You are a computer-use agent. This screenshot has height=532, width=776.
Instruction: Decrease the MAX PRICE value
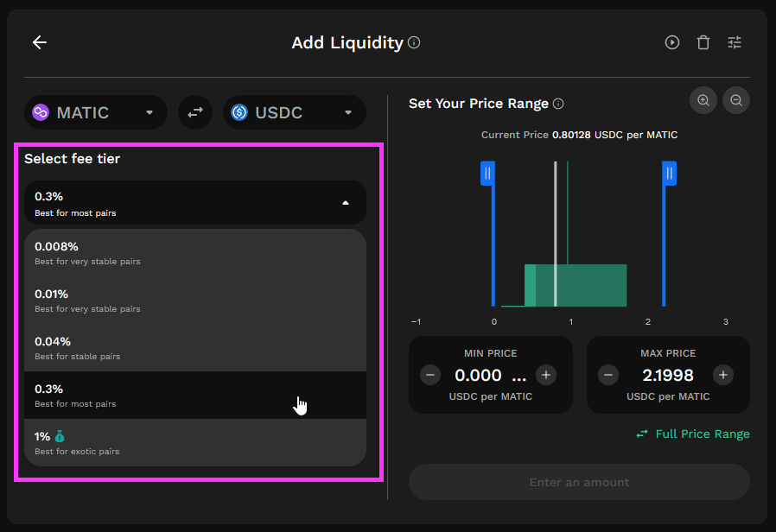point(608,376)
